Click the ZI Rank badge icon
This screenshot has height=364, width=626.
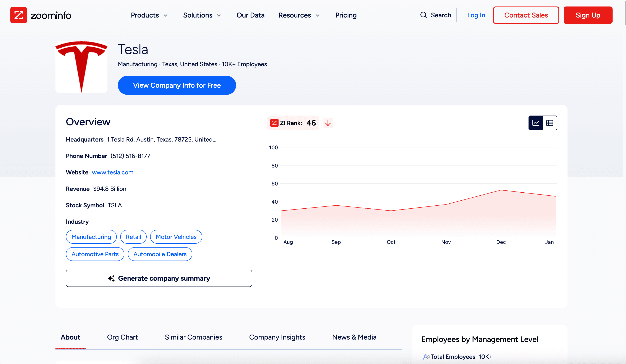point(274,123)
